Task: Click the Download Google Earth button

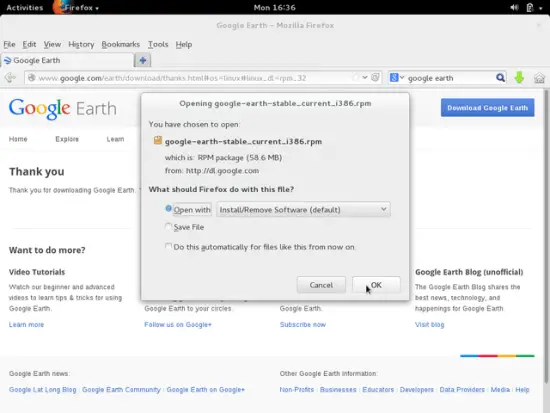Action: [488, 108]
